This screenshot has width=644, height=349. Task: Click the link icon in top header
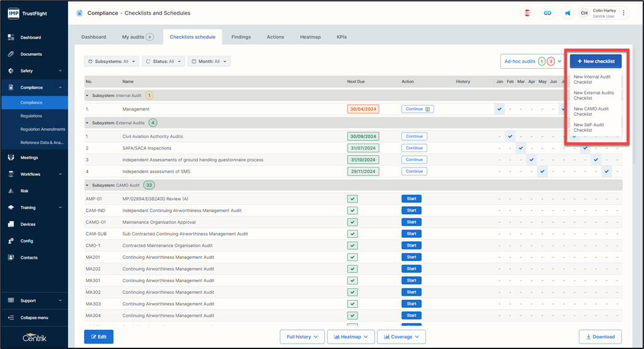pyautogui.click(x=547, y=13)
